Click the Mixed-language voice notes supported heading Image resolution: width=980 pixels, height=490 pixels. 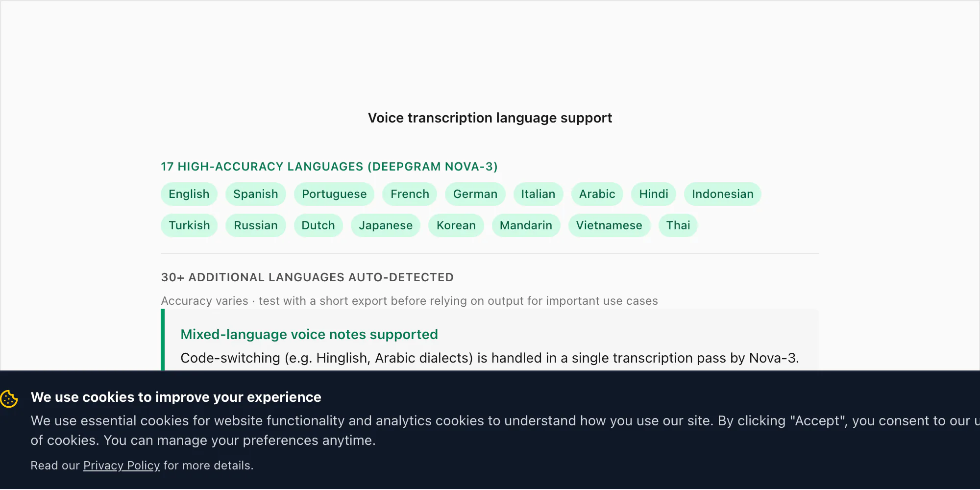coord(309,335)
